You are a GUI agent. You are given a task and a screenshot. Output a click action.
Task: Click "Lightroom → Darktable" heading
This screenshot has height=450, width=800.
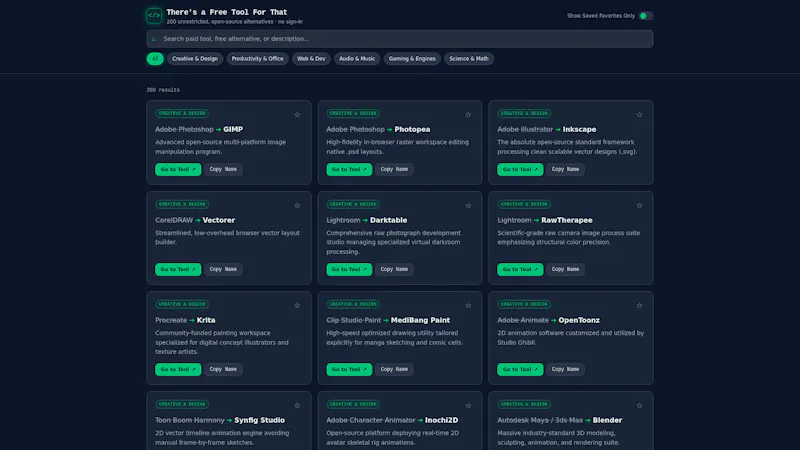367,220
